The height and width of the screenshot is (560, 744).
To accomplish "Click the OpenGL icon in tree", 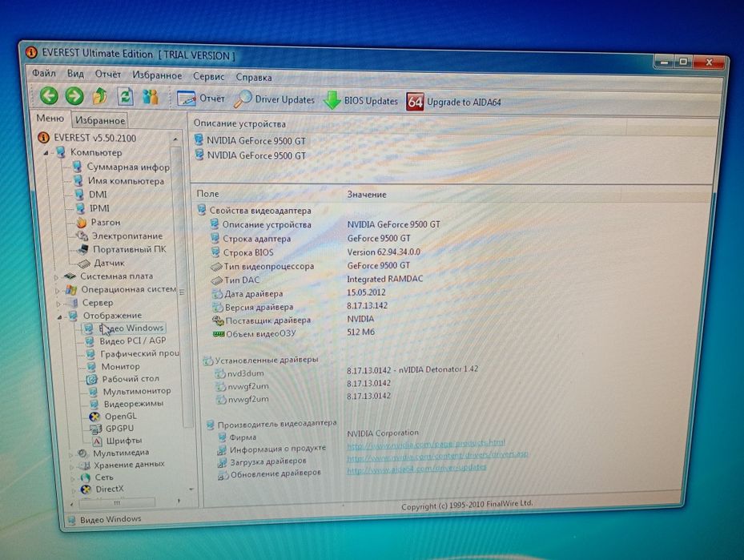I will [95, 417].
